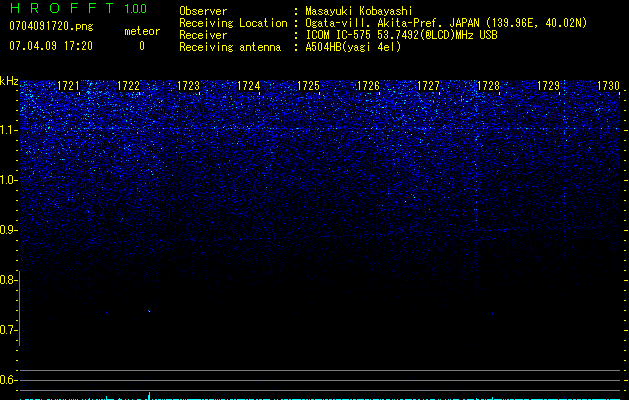
Task: Click the 1728 time marker
Action: tap(489, 86)
